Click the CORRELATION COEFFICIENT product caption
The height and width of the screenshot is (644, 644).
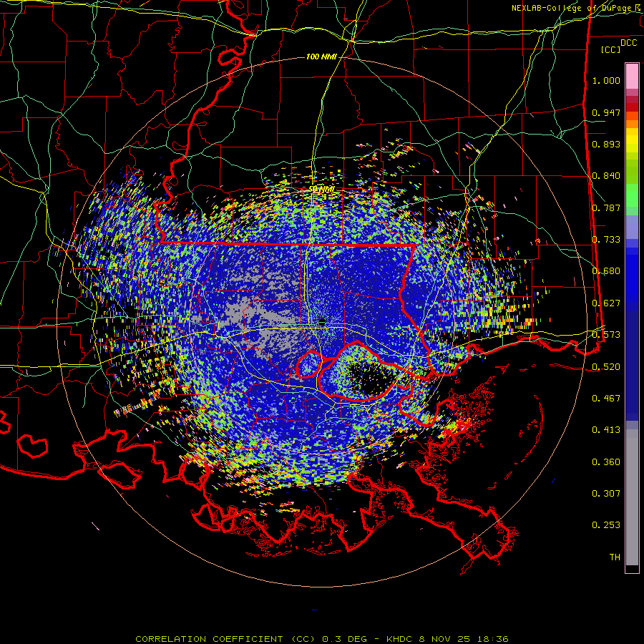tap(321, 639)
